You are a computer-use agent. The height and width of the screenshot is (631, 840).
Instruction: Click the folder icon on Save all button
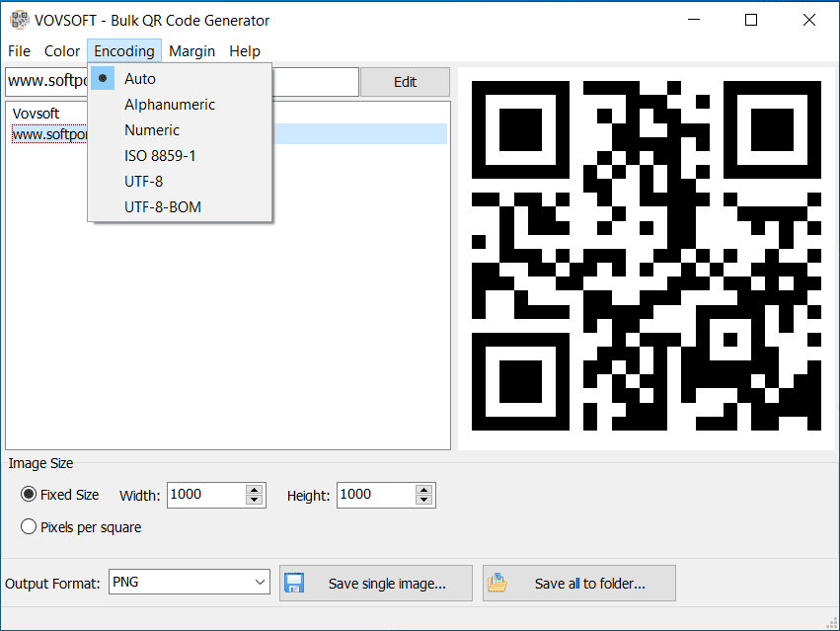pos(497,583)
